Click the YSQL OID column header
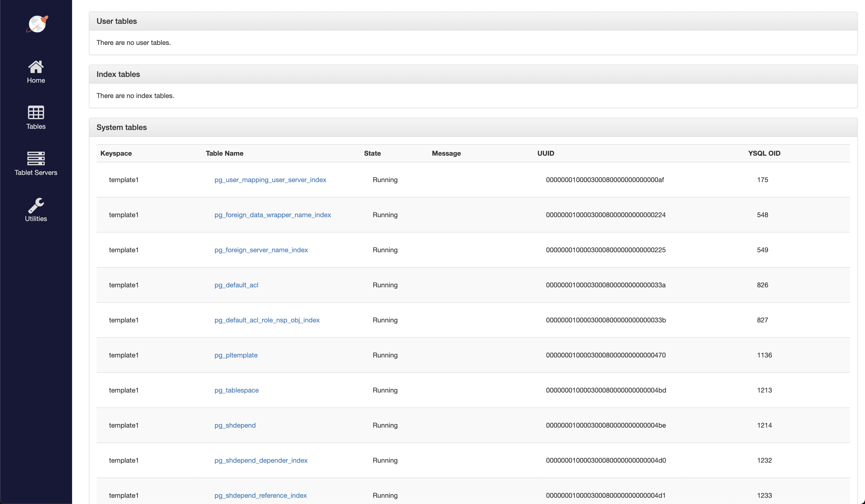The image size is (865, 504). click(x=764, y=153)
